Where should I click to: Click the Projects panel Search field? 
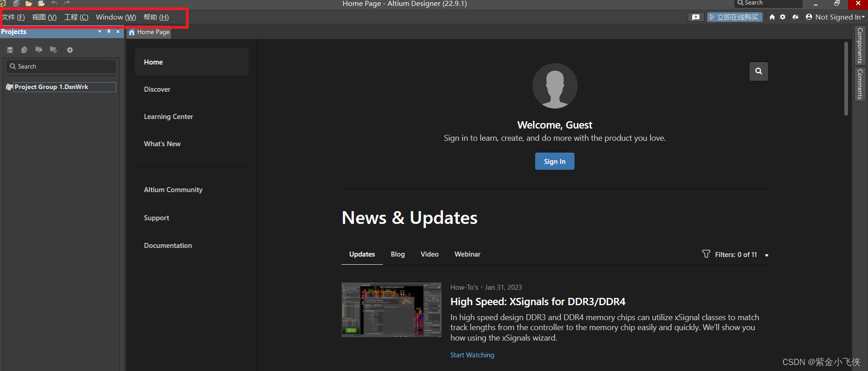61,66
